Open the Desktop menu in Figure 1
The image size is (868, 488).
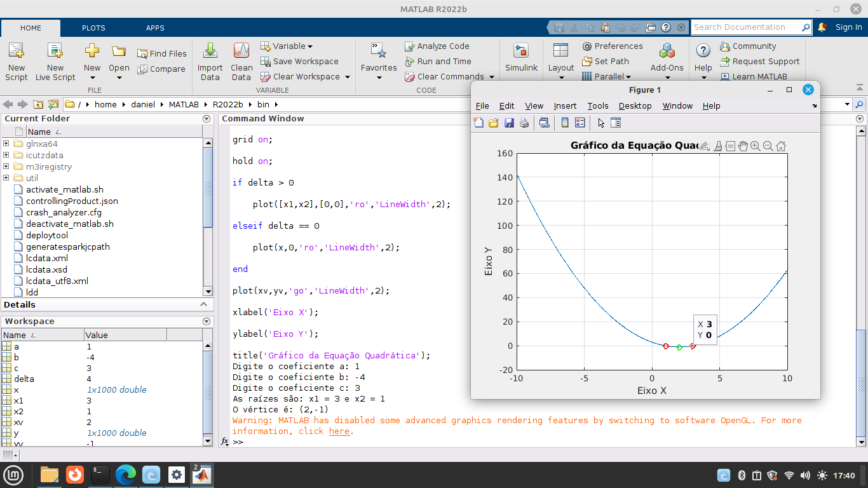tap(635, 106)
